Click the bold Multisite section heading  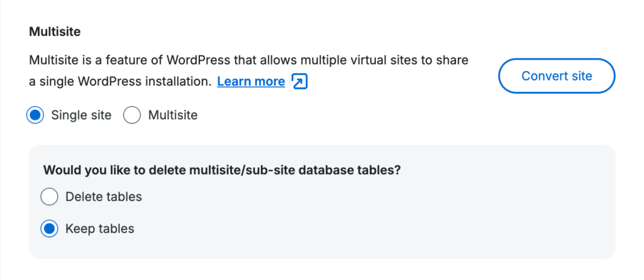[x=55, y=31]
